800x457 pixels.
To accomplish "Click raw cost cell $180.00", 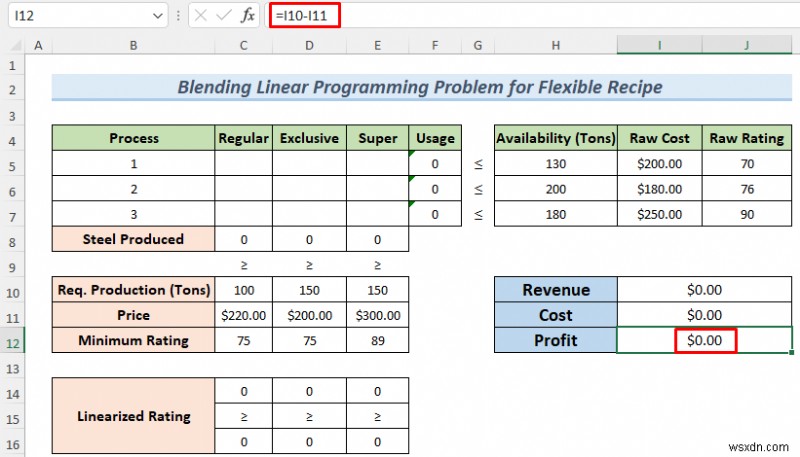I will (659, 189).
